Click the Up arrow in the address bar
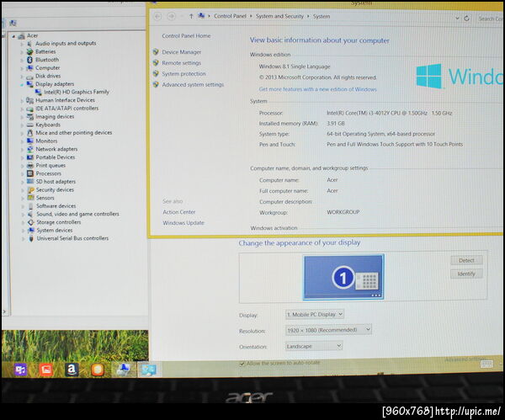505x420 pixels. (x=191, y=16)
